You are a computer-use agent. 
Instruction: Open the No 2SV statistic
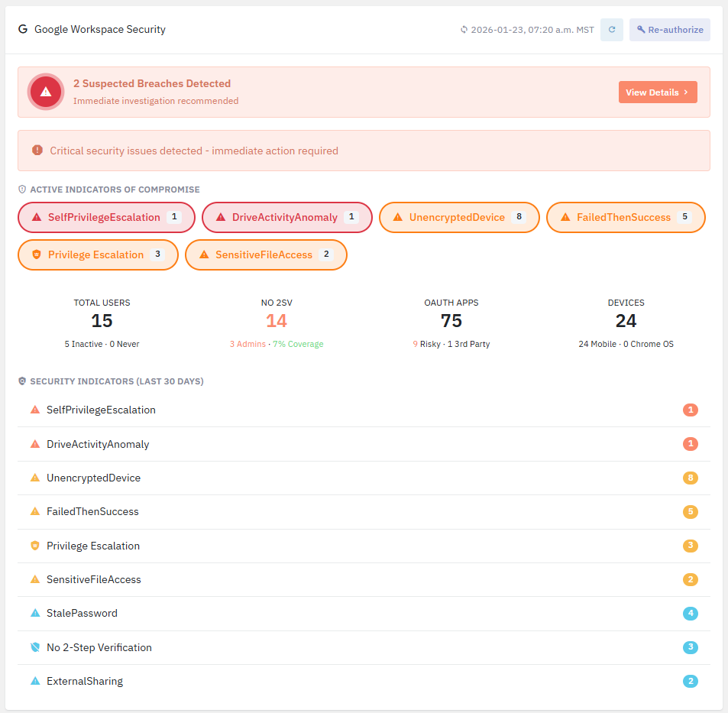[277, 322]
